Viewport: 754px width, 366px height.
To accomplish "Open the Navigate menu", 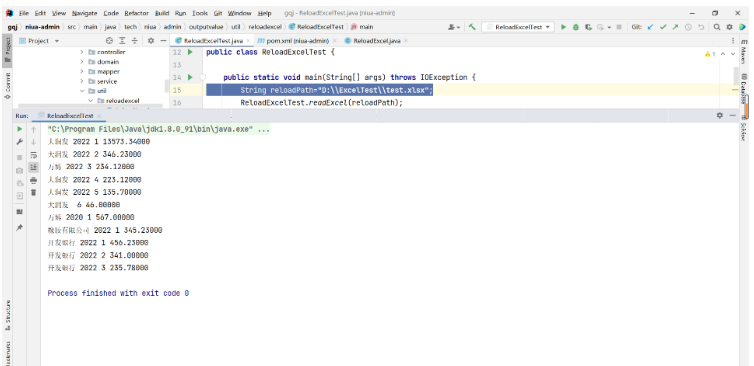I will (x=84, y=13).
